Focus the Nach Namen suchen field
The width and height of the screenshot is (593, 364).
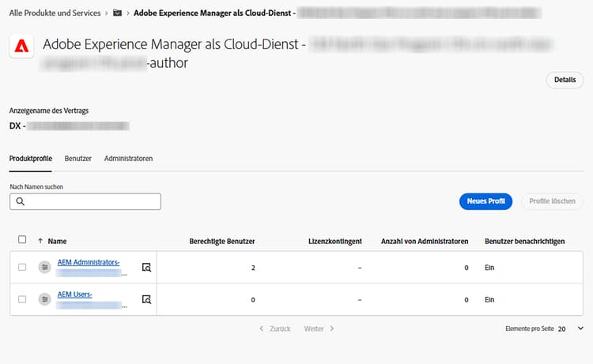tap(85, 201)
